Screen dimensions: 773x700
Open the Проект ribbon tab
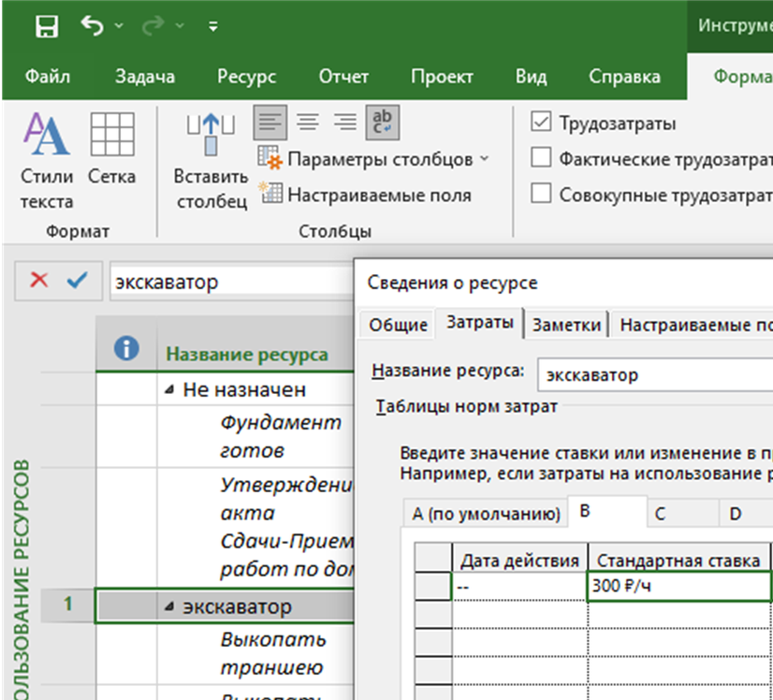tap(442, 77)
